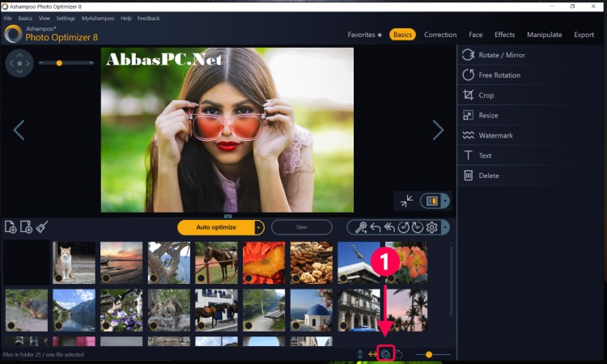This screenshot has height=364, width=607.
Task: Click the undo all double arrow icon
Action: (x=389, y=227)
